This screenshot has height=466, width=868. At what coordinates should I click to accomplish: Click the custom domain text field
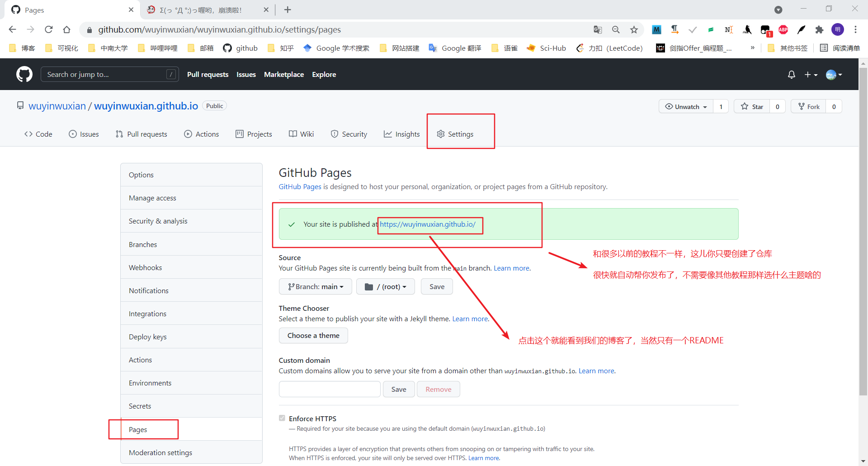pyautogui.click(x=330, y=389)
